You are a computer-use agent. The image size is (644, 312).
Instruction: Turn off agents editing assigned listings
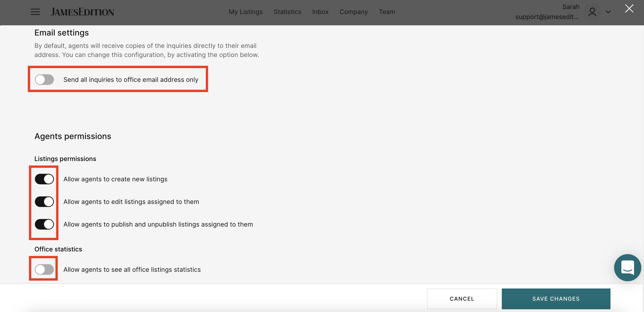tap(44, 202)
